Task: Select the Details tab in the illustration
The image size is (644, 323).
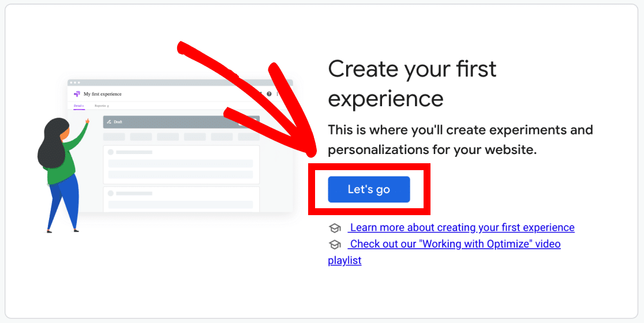Action: tap(78, 106)
